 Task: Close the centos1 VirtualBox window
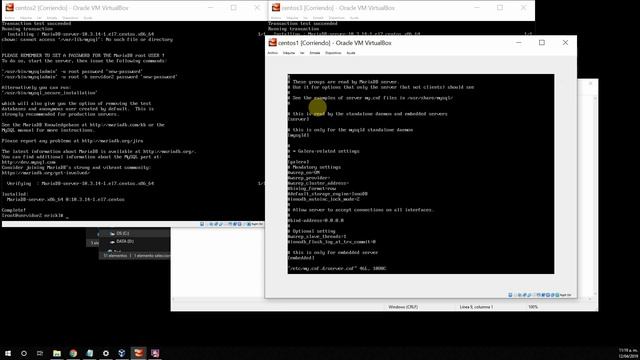[x=565, y=43]
